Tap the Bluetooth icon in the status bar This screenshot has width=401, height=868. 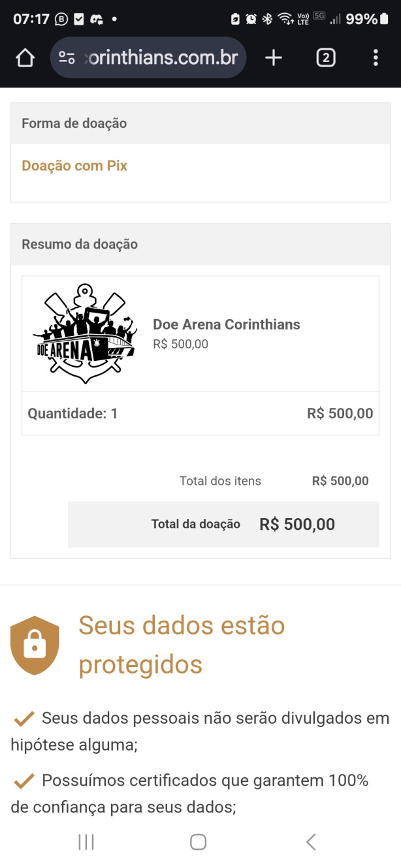pyautogui.click(x=268, y=20)
